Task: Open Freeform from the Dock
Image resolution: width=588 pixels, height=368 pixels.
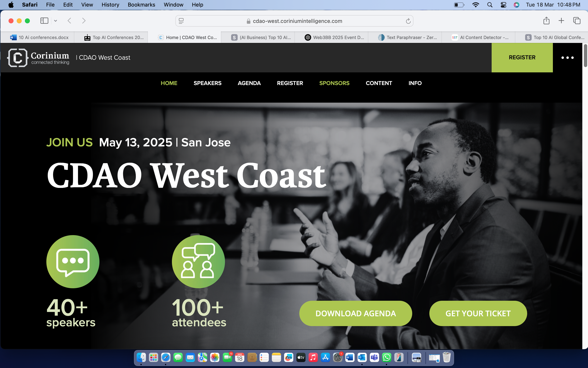Action: pyautogui.click(x=289, y=358)
